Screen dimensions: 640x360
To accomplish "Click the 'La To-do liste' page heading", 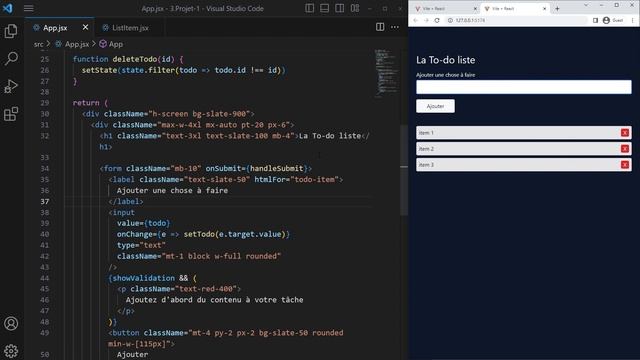I will pyautogui.click(x=445, y=60).
